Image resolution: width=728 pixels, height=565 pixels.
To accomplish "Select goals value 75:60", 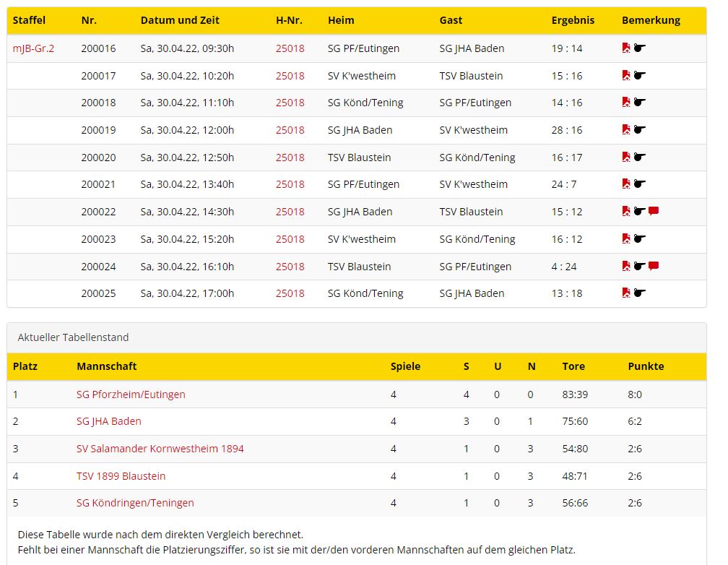I will [x=575, y=422].
